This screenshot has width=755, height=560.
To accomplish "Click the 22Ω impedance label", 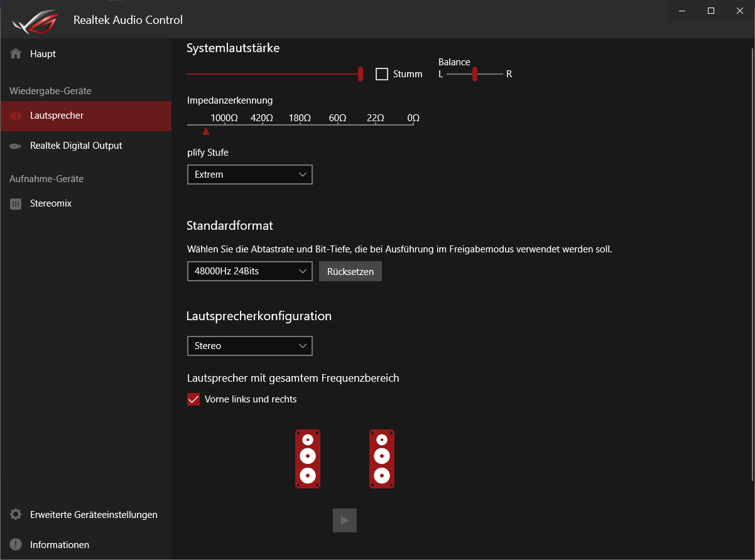I will 376,118.
